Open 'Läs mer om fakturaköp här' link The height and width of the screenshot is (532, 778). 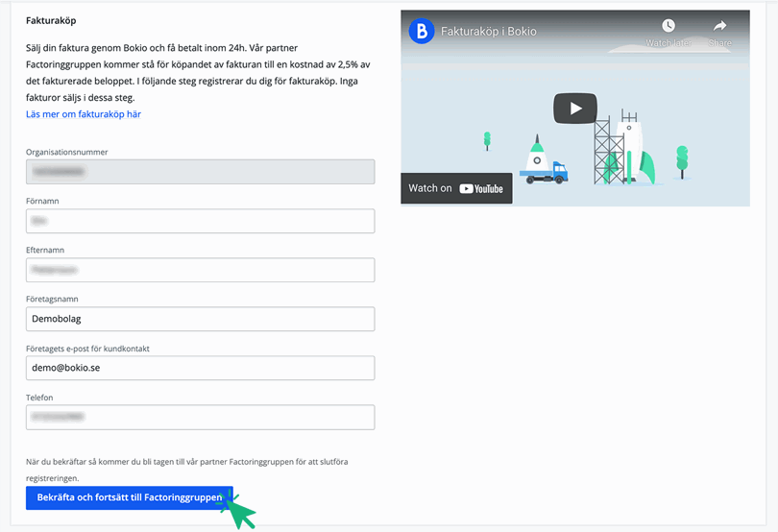[x=84, y=114]
